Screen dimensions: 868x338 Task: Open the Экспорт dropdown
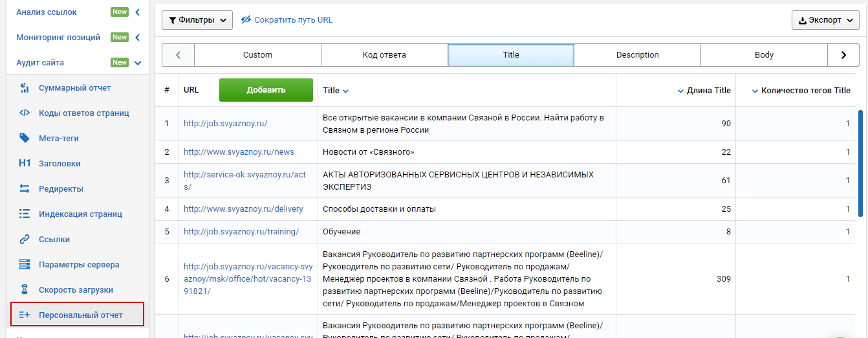click(x=825, y=20)
